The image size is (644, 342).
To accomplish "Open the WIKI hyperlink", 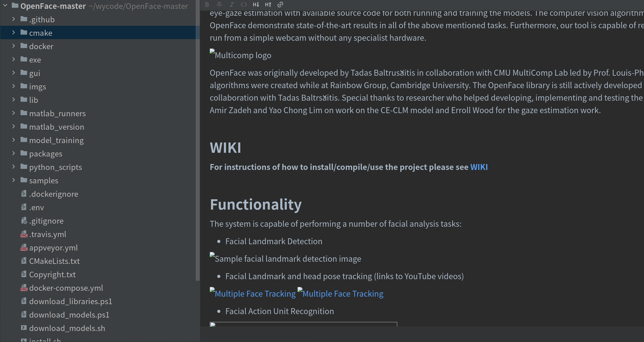I will pyautogui.click(x=479, y=167).
